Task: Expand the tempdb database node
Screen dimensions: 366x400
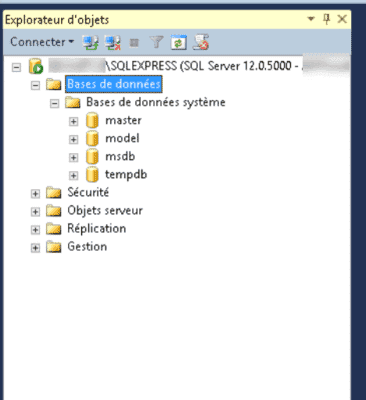Action: (73, 176)
